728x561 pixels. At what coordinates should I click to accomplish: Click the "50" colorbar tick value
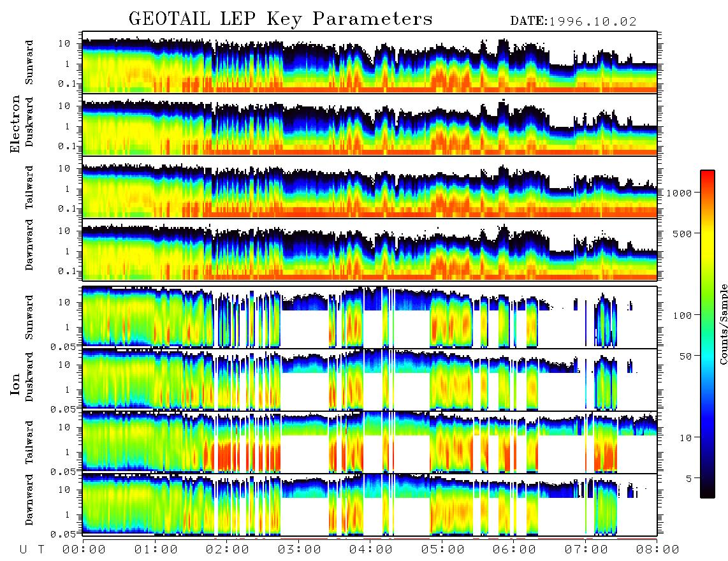[x=686, y=356]
